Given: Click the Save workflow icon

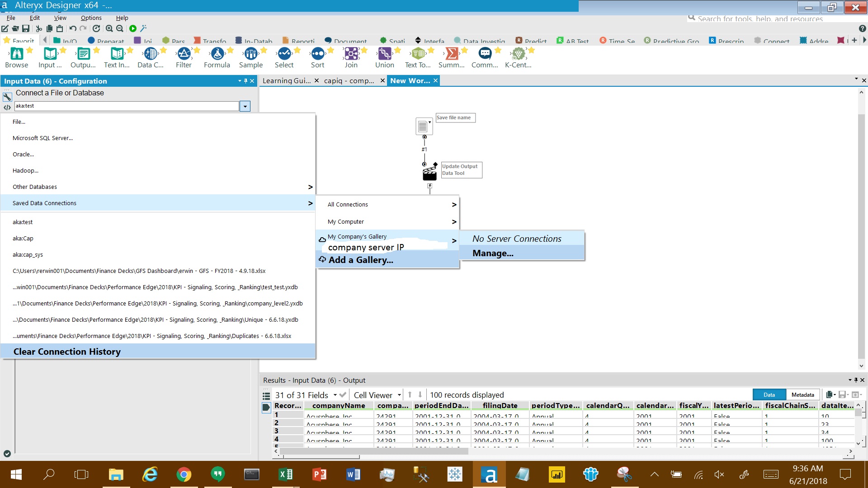Looking at the screenshot, I should pyautogui.click(x=26, y=28).
